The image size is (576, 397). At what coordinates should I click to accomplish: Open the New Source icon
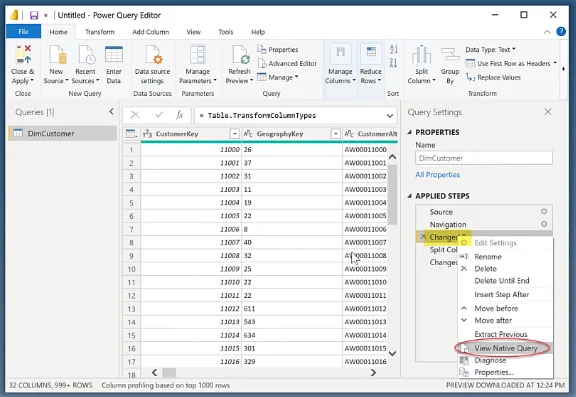click(57, 55)
